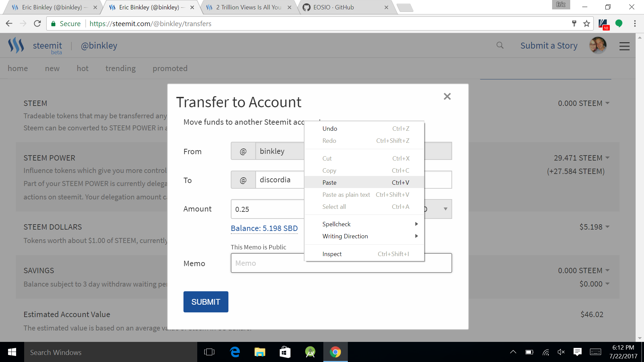Expand the $5.198 Steem Dollars dropdown

point(607,227)
